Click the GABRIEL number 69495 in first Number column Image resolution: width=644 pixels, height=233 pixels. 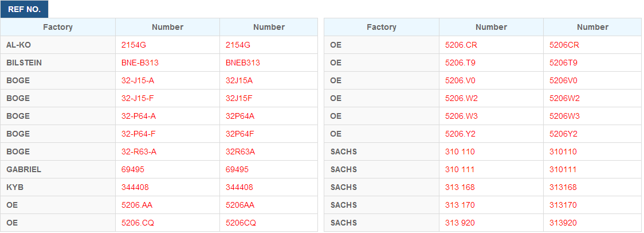click(133, 169)
